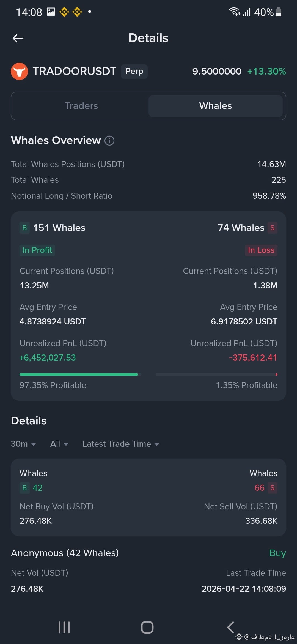Select the Whales tab
The image size is (297, 644).
(216, 106)
